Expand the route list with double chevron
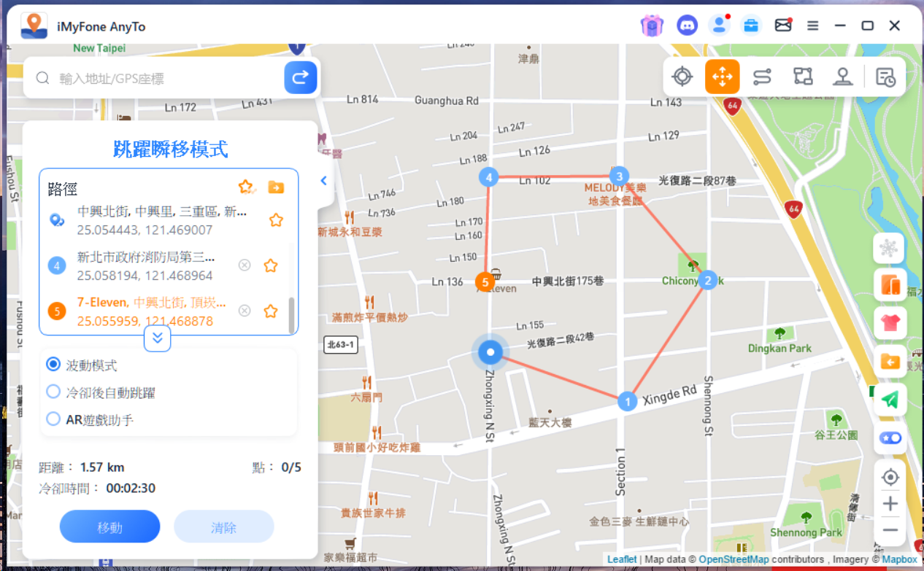Viewport: 924px width, 571px height. [157, 338]
